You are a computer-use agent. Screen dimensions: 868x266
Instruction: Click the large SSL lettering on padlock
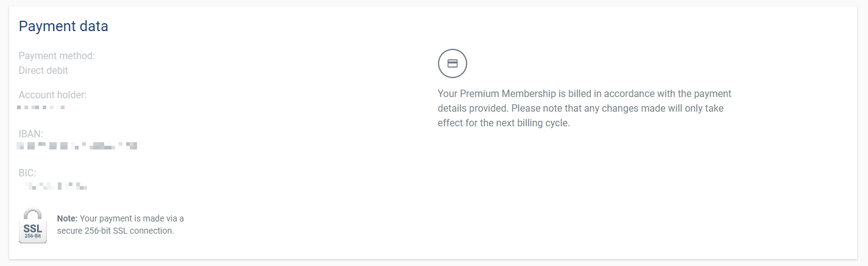[33, 228]
